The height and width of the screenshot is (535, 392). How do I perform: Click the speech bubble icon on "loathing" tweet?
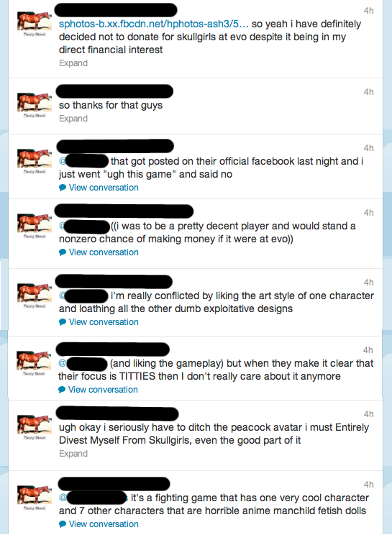(x=63, y=322)
